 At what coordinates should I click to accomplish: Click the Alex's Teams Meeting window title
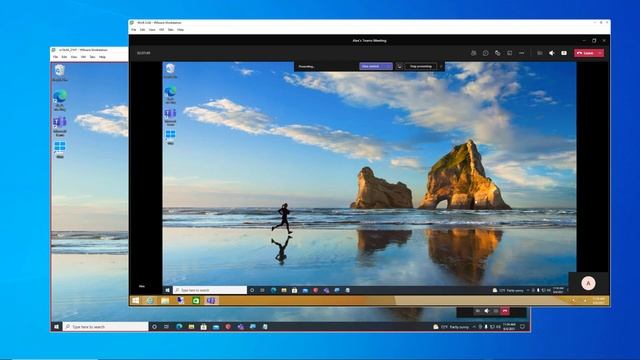click(369, 41)
